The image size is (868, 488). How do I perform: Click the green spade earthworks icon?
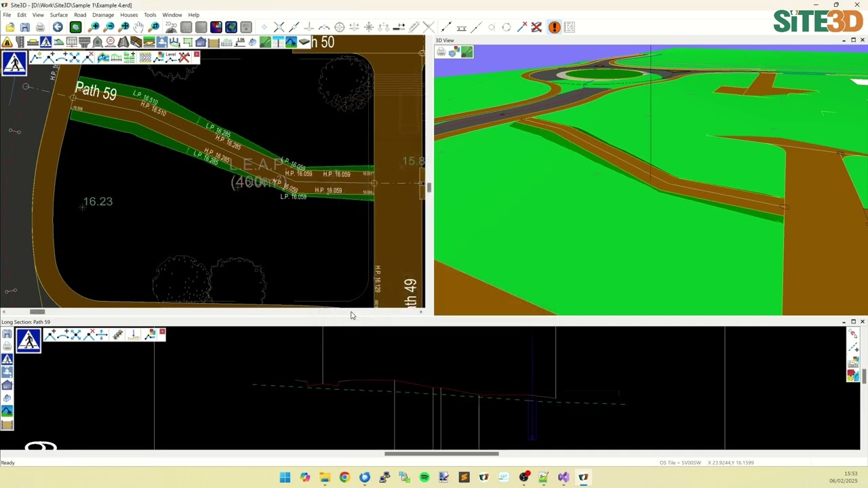pos(265,42)
